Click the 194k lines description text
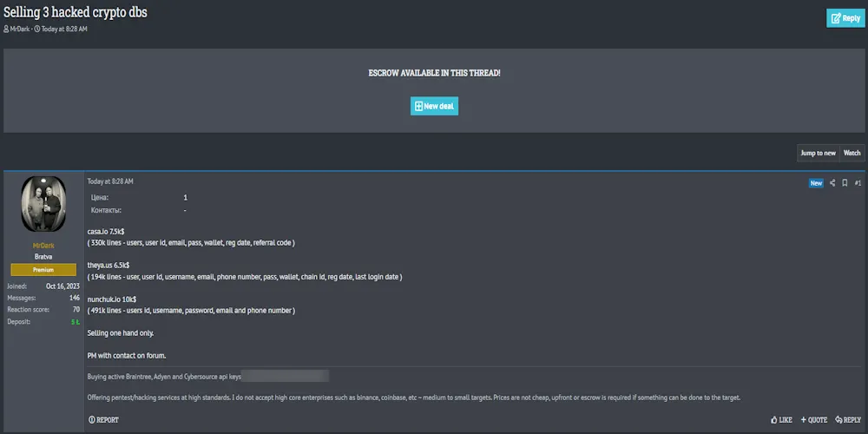This screenshot has width=868, height=434. click(x=245, y=277)
